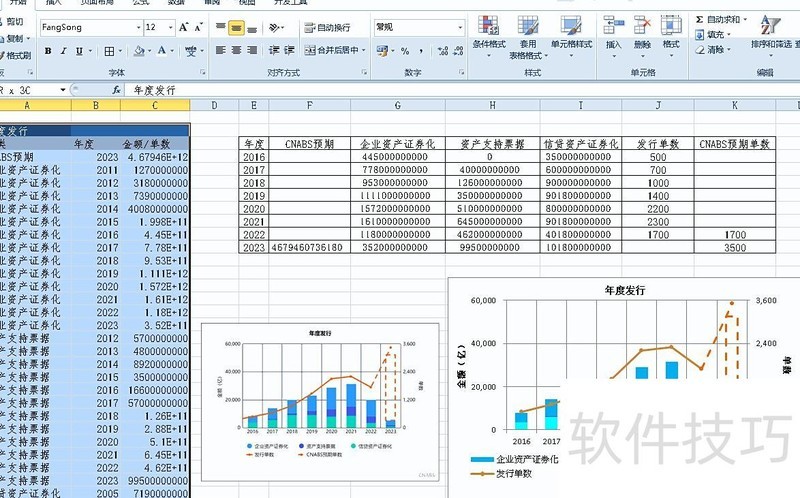Click 自动求和 AutoSum
The width and height of the screenshot is (800, 498).
click(717, 19)
